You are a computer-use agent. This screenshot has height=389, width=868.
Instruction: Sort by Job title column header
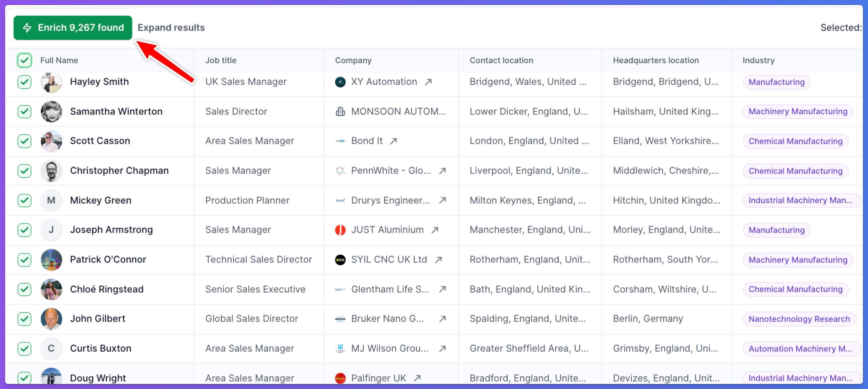[x=221, y=60]
